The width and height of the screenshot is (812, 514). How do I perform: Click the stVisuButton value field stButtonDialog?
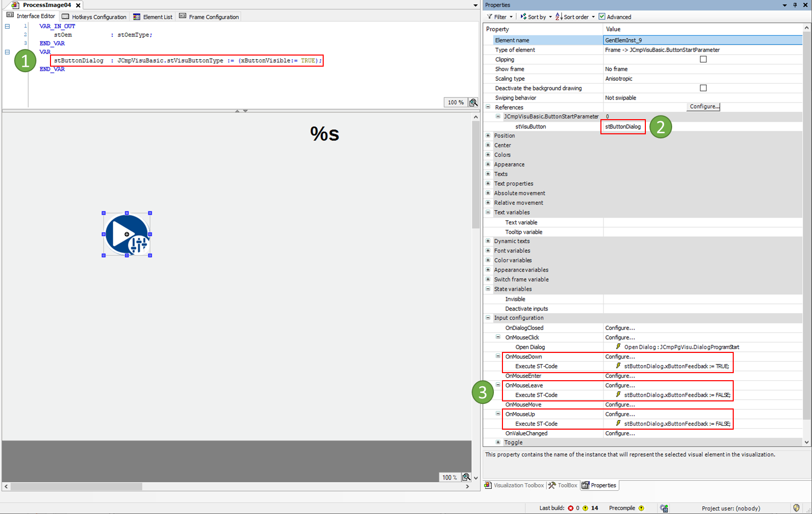(x=623, y=127)
